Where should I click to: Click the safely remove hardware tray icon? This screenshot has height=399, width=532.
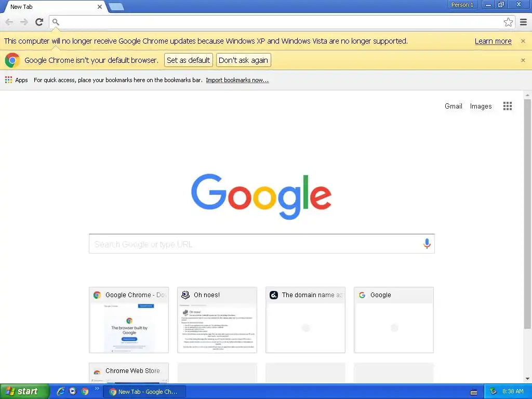493,391
